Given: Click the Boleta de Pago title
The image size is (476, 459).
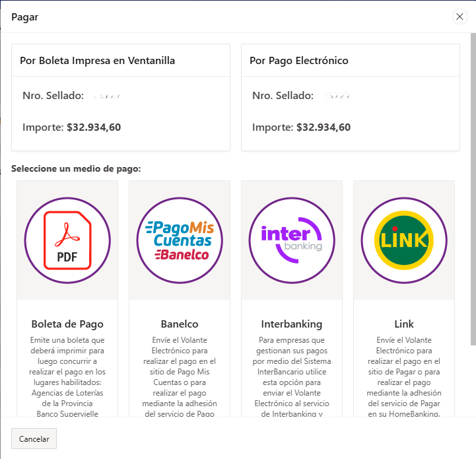Looking at the screenshot, I should coord(67,324).
